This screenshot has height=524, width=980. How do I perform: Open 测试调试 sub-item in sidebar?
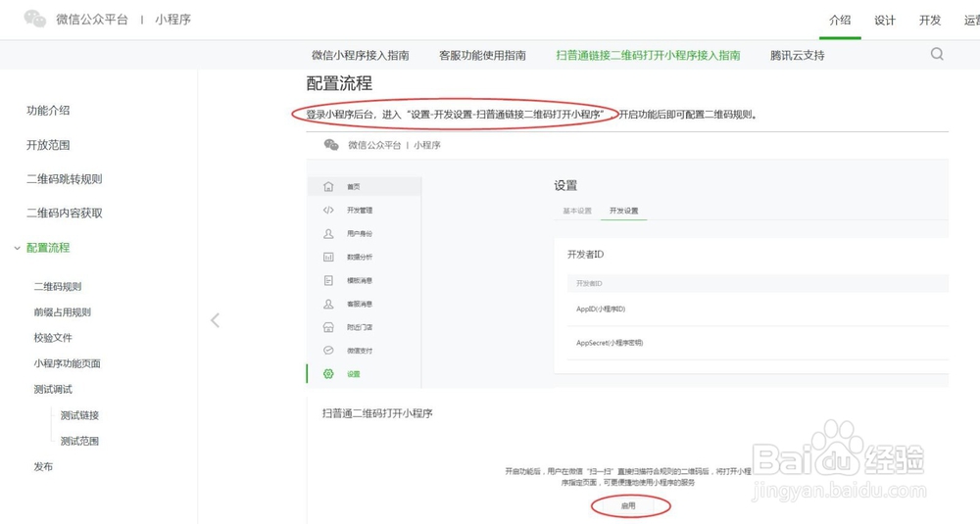(53, 389)
